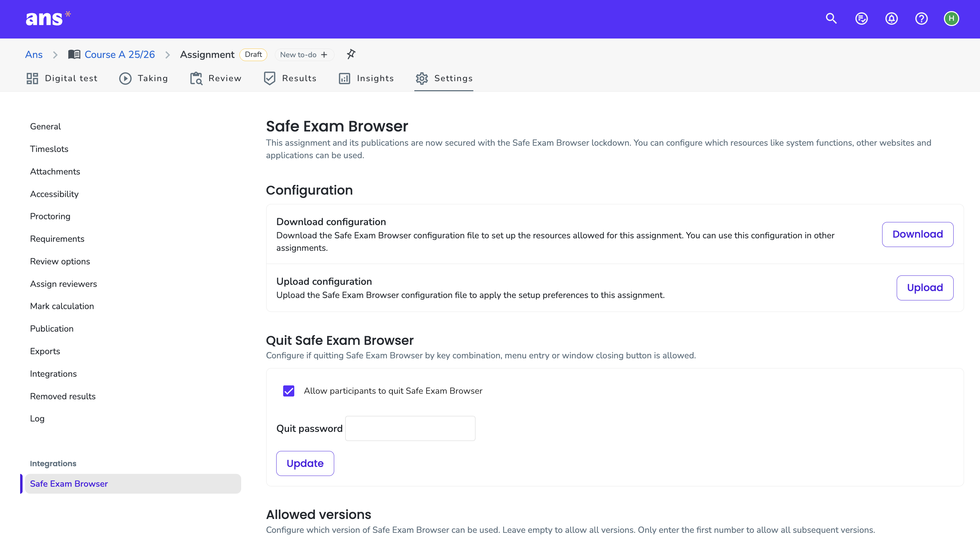Open Review options in sidebar
The height and width of the screenshot is (537, 980).
[60, 261]
